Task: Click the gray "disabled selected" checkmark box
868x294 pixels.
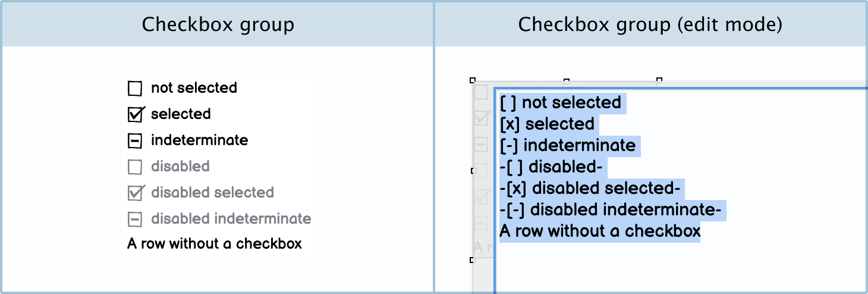Action: 136,193
